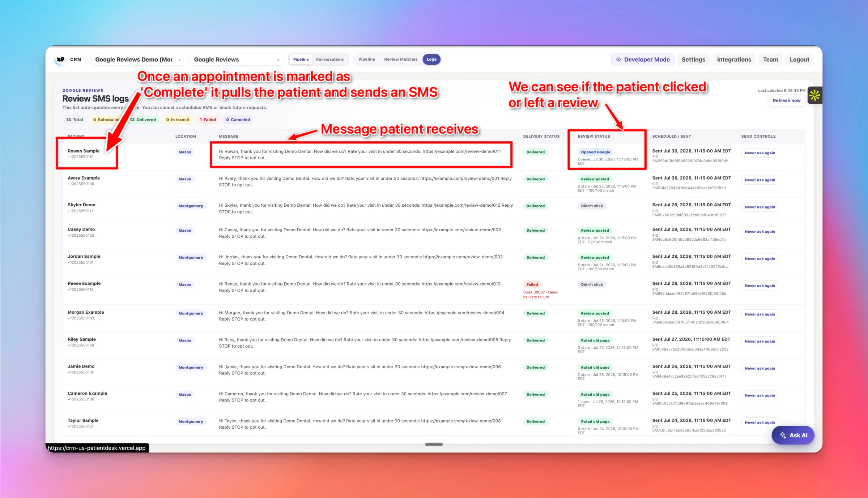The image size is (868, 498).
Task: Open Integrations page
Action: pos(734,59)
